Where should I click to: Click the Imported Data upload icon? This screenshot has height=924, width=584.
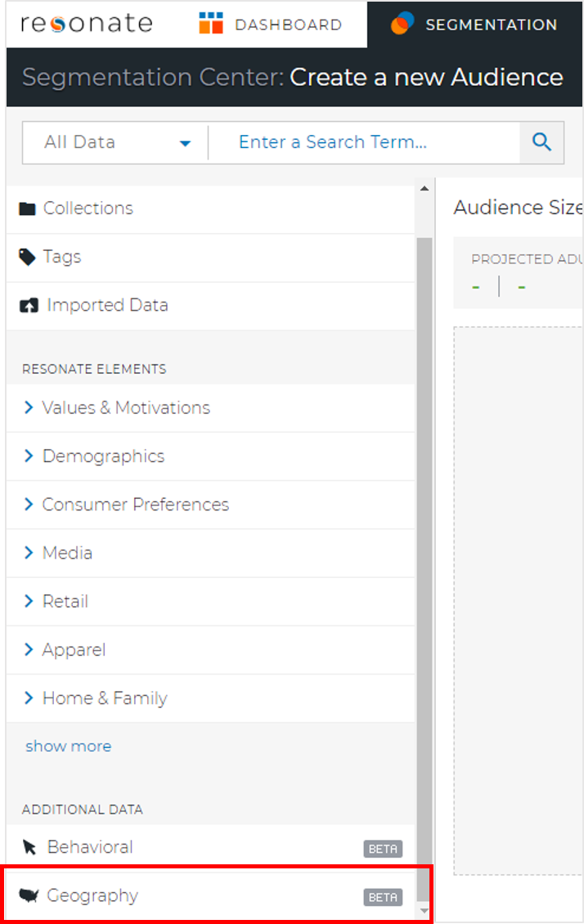pyautogui.click(x=29, y=305)
